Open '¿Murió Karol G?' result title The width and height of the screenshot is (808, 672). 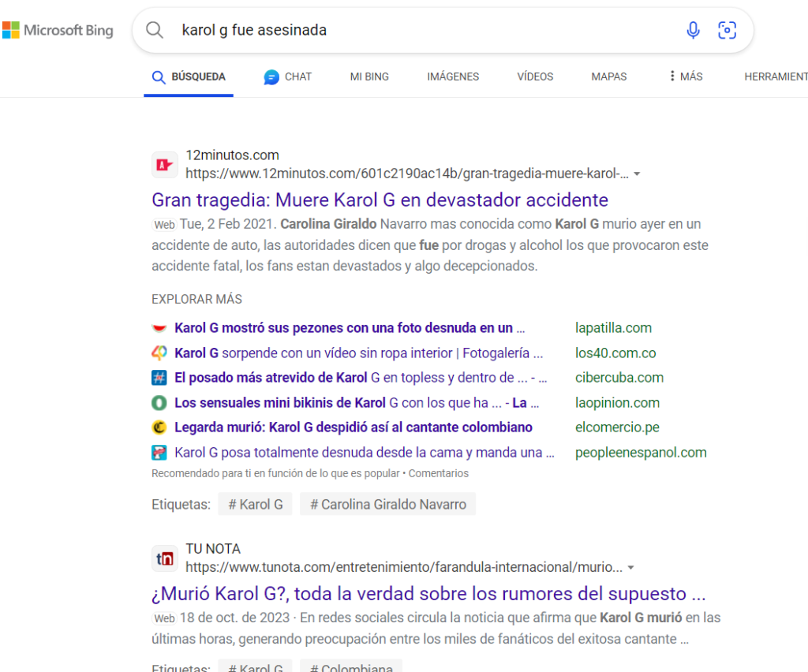(428, 593)
